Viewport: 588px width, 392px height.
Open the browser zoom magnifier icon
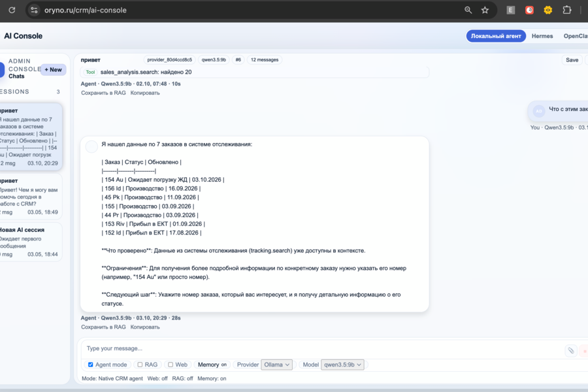click(468, 10)
